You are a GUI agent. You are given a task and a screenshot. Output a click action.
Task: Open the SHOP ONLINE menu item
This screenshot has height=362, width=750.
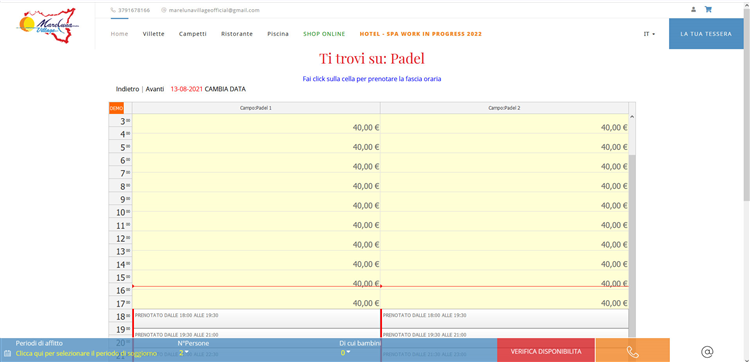(324, 34)
